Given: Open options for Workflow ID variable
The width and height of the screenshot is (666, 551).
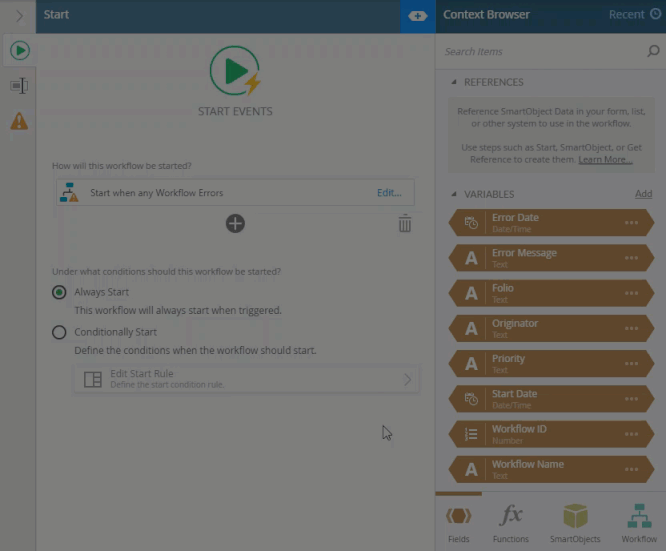Looking at the screenshot, I should pyautogui.click(x=631, y=434).
